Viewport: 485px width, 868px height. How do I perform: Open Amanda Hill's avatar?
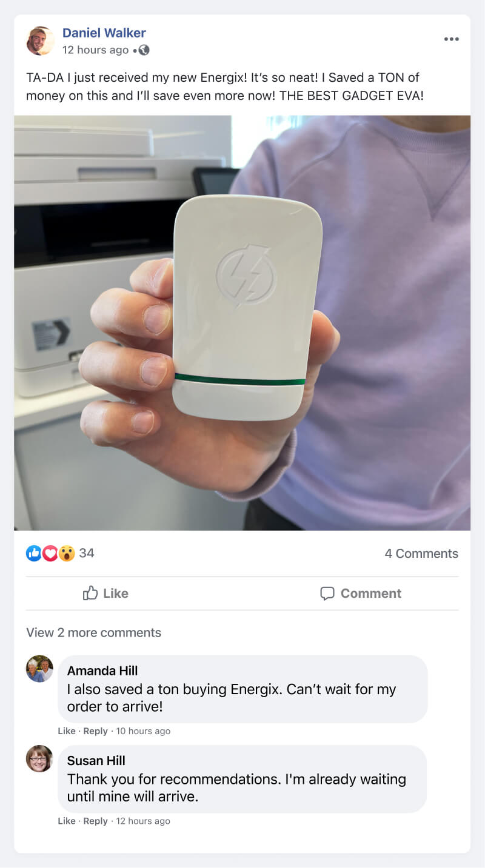click(x=39, y=669)
